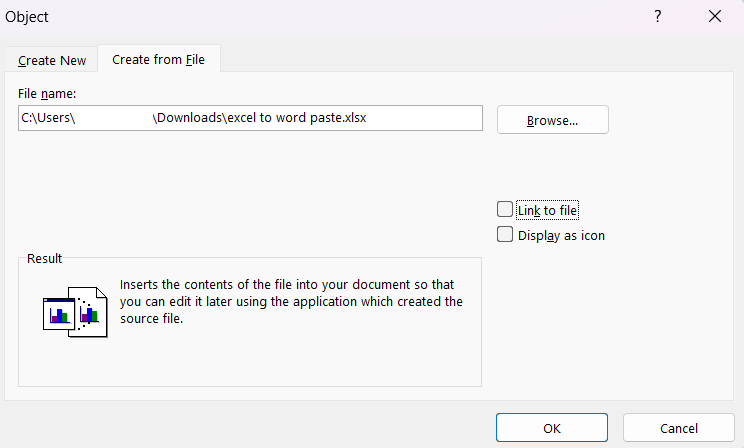
Task: Confirm the dialog with OK
Action: 552,428
